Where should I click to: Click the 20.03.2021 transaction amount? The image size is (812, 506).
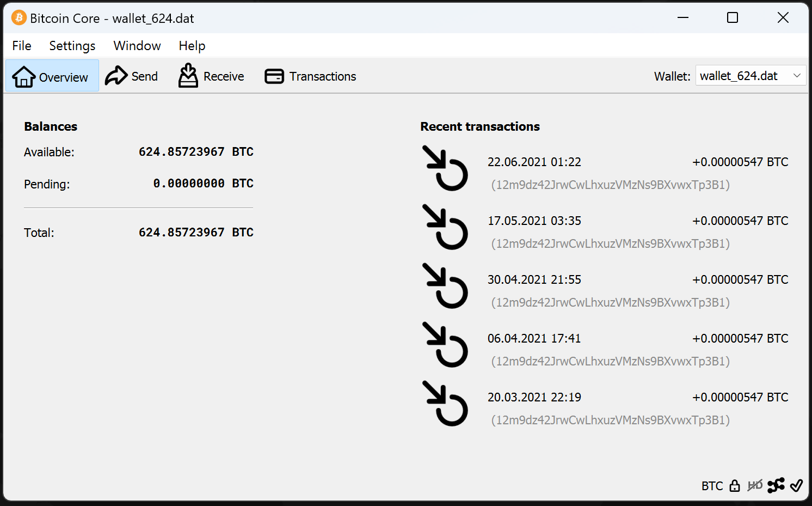[x=740, y=397]
